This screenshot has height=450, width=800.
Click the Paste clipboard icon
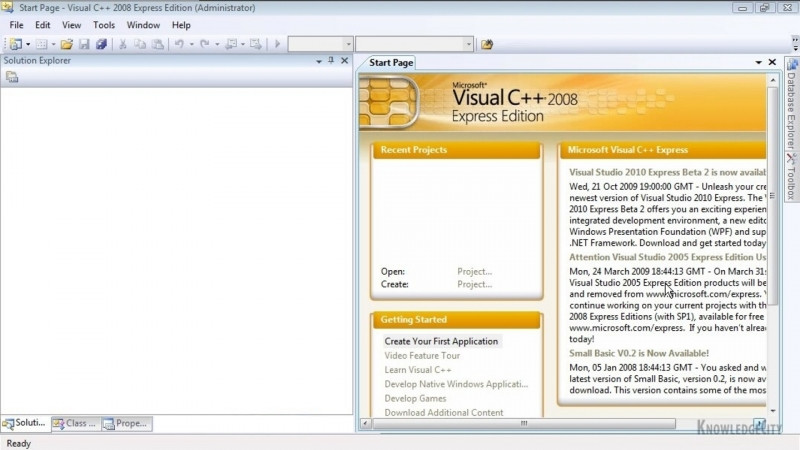(x=158, y=44)
